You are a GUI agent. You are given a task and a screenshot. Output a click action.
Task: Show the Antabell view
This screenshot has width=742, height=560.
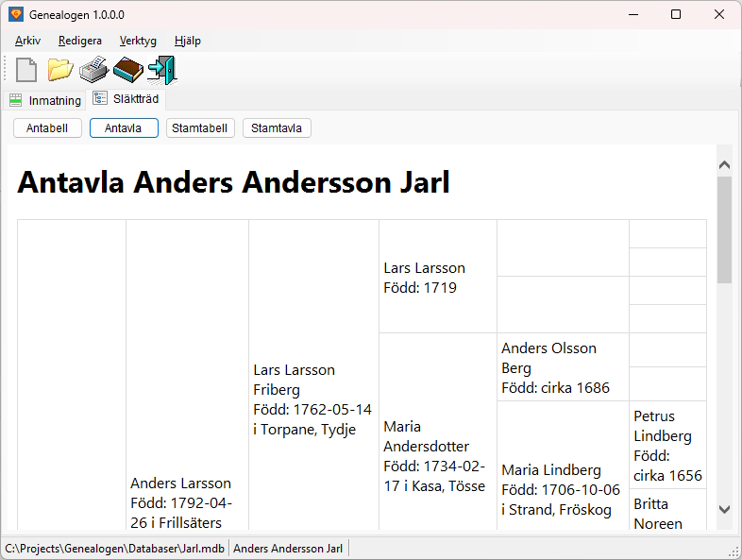(x=47, y=128)
